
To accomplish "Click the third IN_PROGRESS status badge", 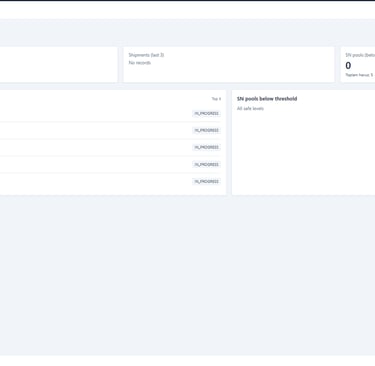I will point(206,147).
